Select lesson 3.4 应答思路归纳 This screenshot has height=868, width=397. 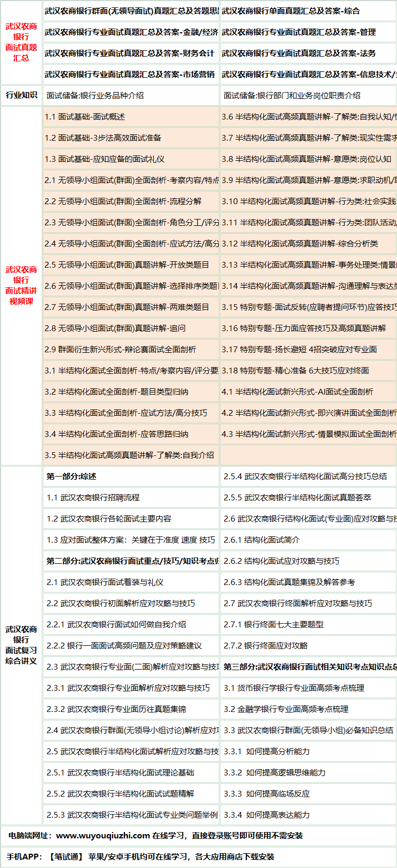pyautogui.click(x=116, y=434)
